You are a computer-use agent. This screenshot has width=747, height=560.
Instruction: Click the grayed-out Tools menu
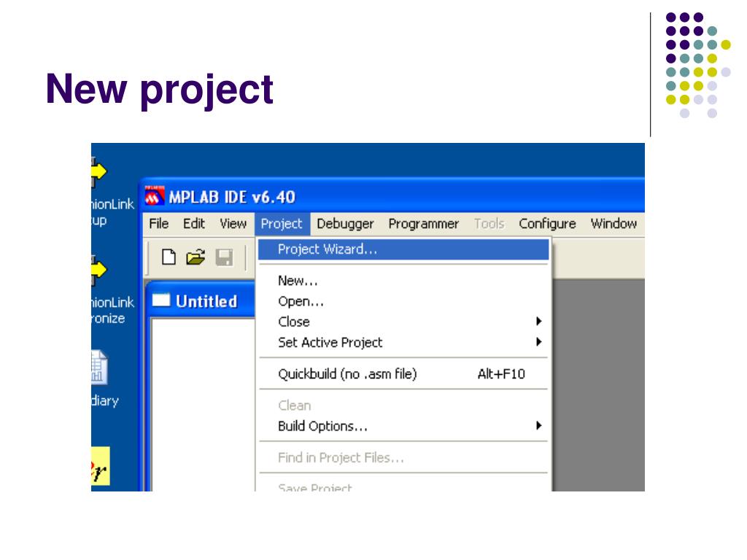489,224
